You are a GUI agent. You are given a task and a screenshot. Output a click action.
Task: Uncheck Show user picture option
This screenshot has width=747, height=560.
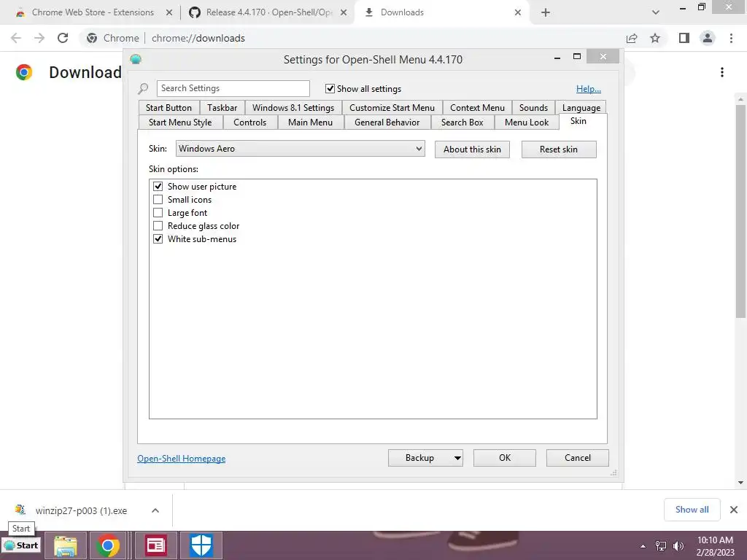point(158,186)
